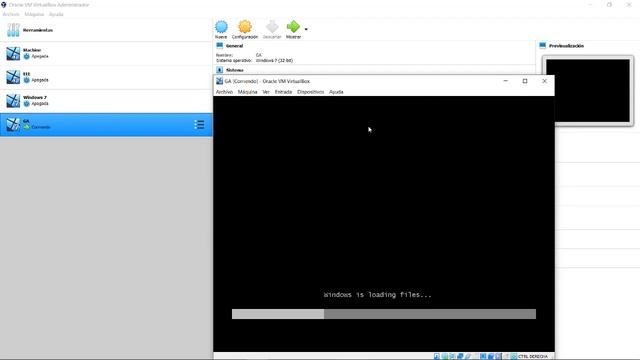Open Entrada menu in GA VM window

(x=283, y=92)
